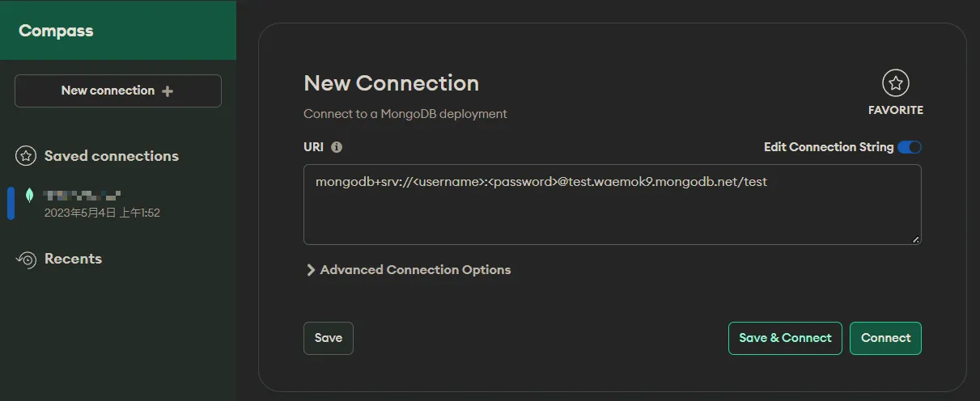Screen dimensions: 980x401
Task: Click the Saved connections heading
Action: pos(111,156)
